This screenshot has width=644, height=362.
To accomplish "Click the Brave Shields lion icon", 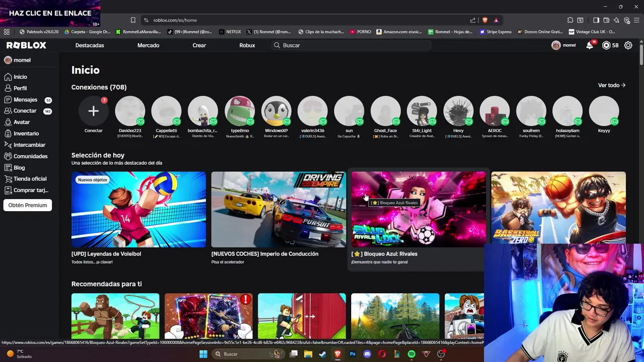I will [485, 20].
